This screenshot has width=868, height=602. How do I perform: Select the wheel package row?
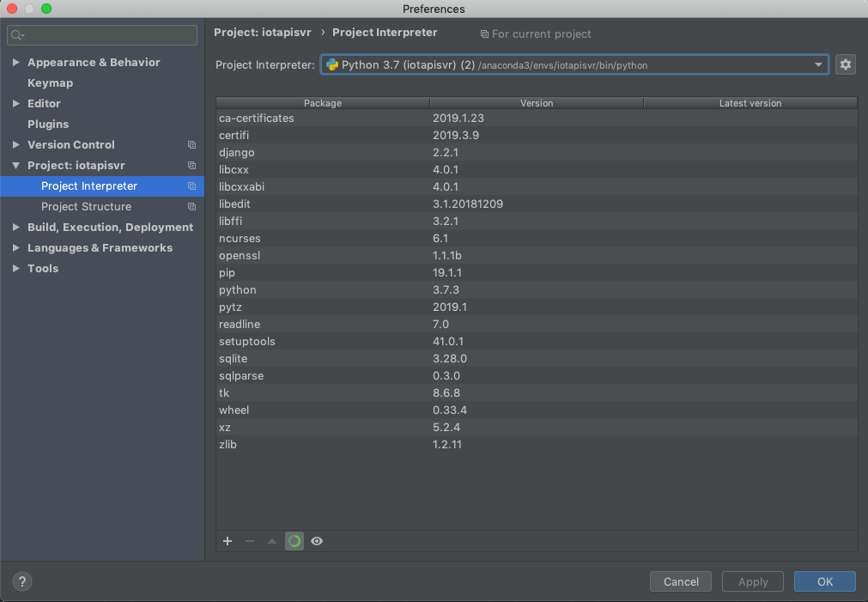[x=537, y=410]
